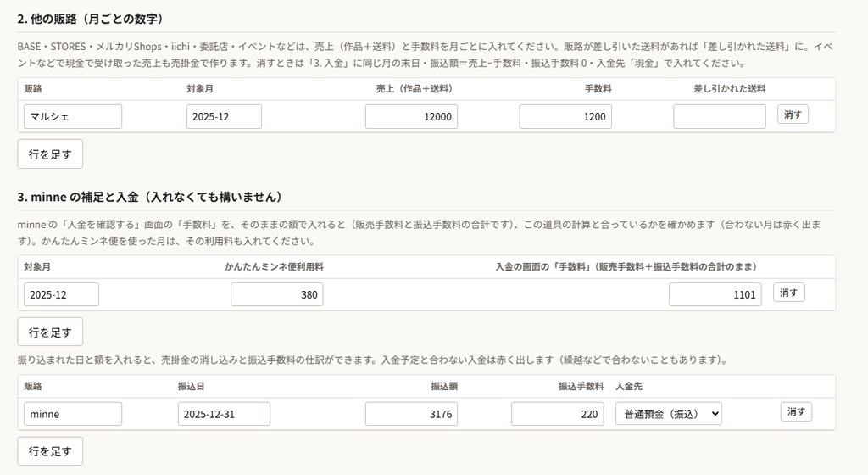Select the 振込額 field showing 3176

[x=411, y=414]
